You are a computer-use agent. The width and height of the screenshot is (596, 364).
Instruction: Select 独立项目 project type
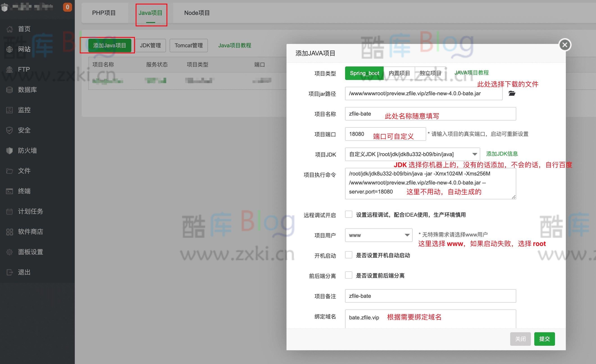pos(430,73)
